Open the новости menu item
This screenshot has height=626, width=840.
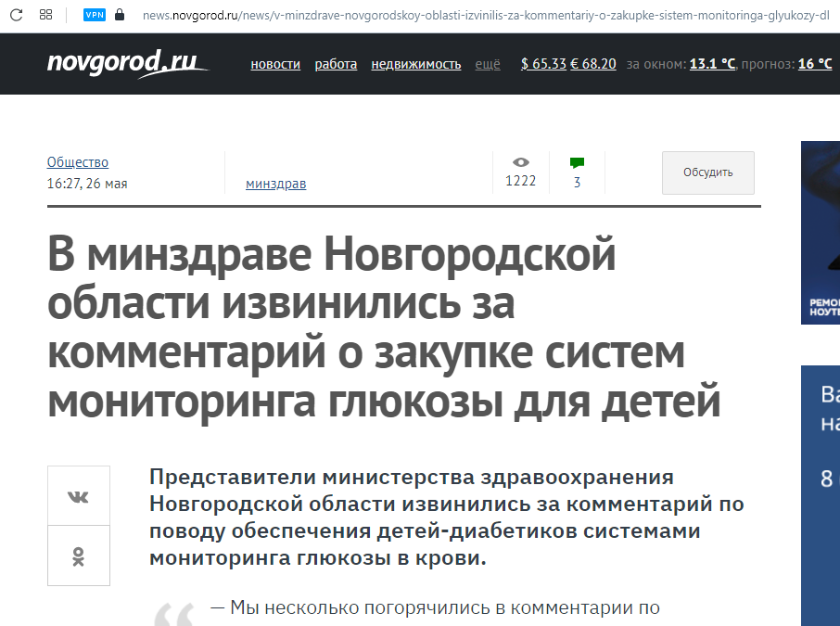[275, 64]
